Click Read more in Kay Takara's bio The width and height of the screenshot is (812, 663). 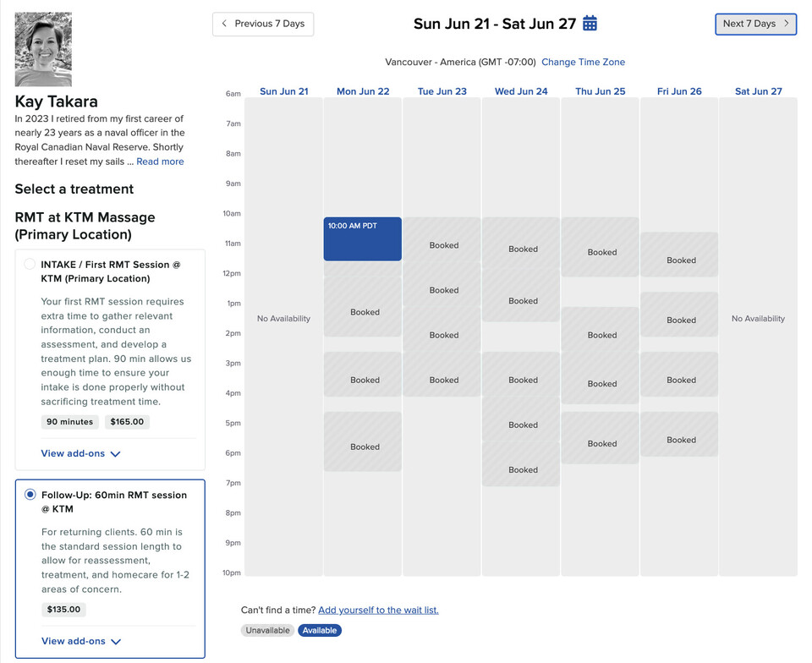tap(160, 162)
